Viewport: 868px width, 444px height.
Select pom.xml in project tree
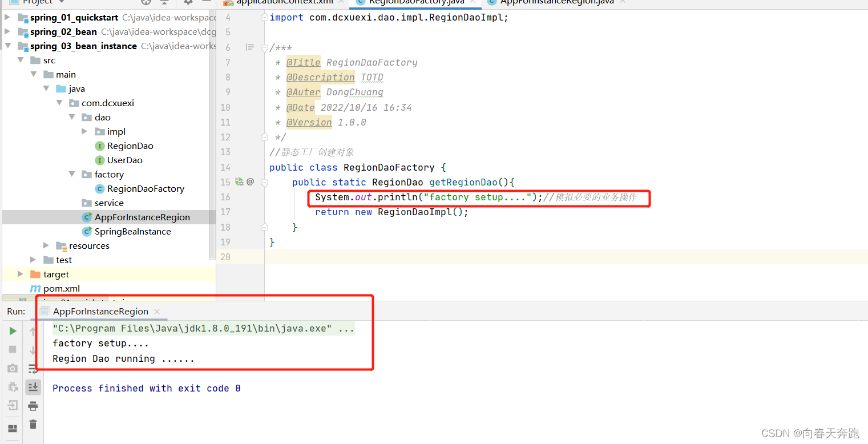pyautogui.click(x=62, y=289)
